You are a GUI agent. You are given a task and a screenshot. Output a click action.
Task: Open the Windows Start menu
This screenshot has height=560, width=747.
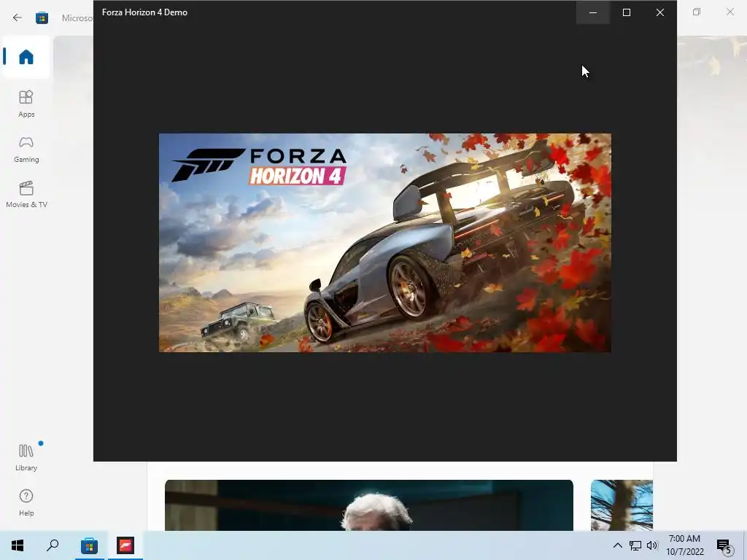pos(18,545)
